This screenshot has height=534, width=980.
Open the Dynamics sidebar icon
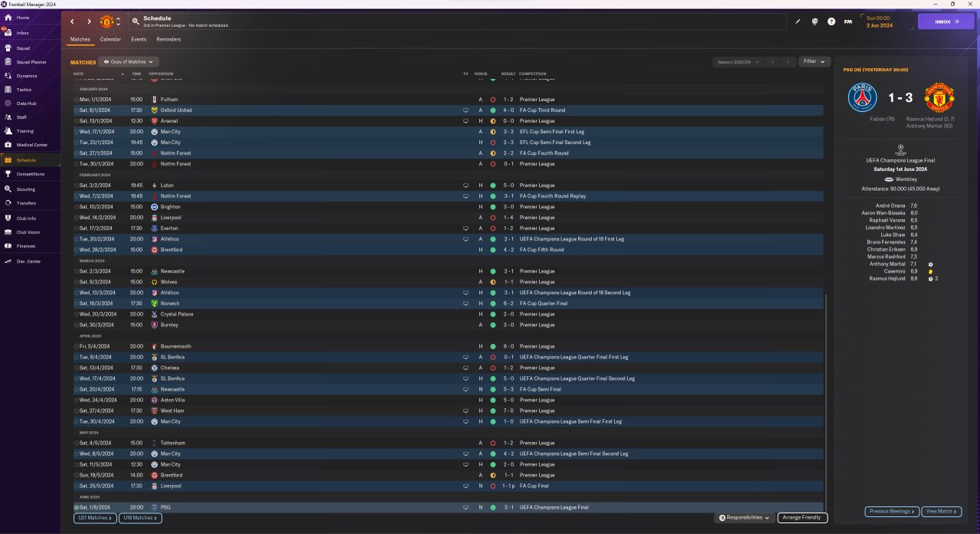8,76
